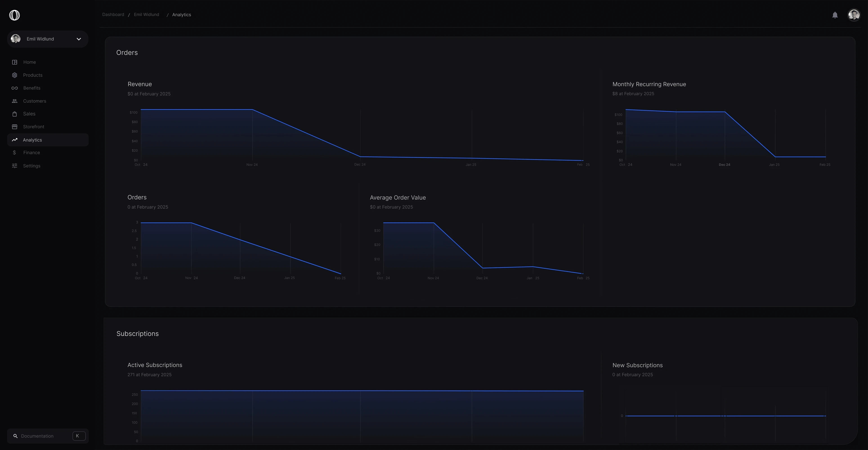Open notifications bell icon
The image size is (868, 450).
click(835, 15)
